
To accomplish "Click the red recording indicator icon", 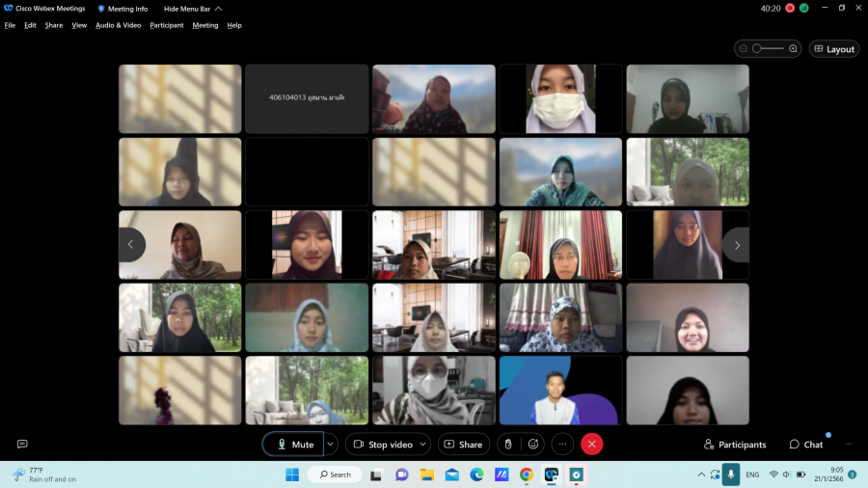I will tap(790, 8).
